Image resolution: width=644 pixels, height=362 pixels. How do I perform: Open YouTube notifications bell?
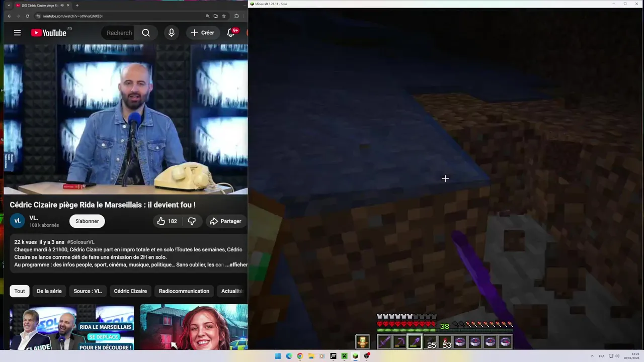pyautogui.click(x=231, y=33)
